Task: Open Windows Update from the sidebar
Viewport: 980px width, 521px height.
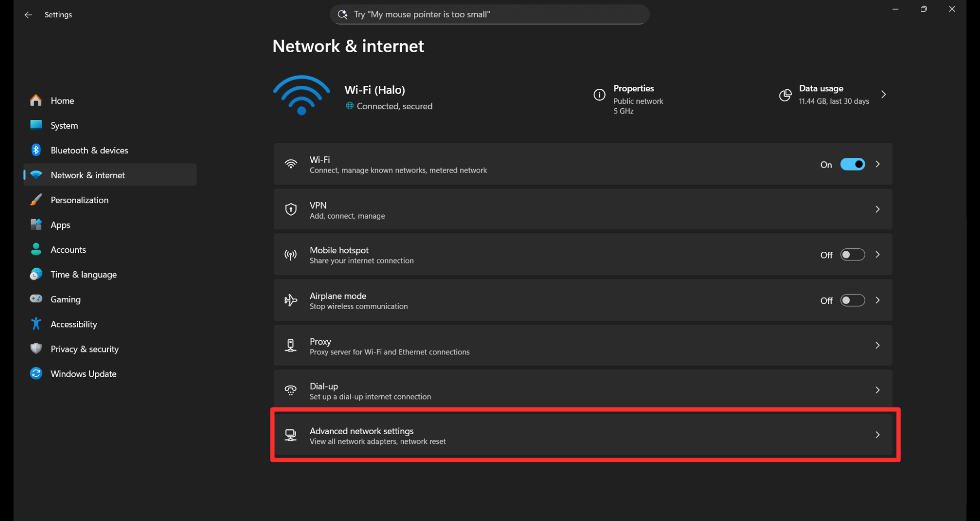Action: [83, 373]
